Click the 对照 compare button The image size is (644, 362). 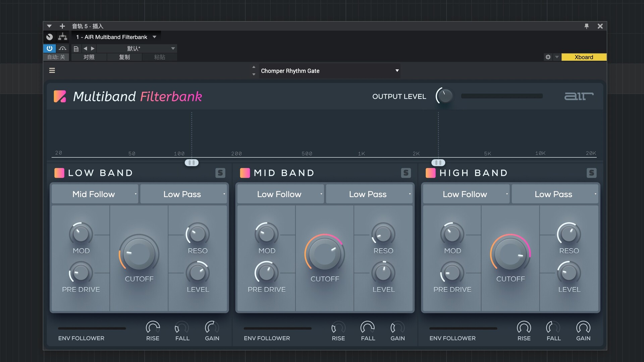(x=89, y=57)
